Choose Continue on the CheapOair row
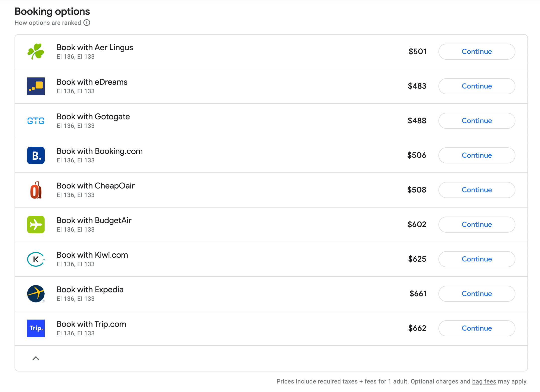This screenshot has width=540, height=392. click(x=477, y=190)
